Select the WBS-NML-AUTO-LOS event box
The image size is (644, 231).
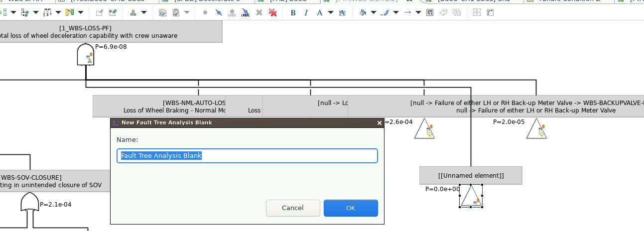click(x=159, y=107)
